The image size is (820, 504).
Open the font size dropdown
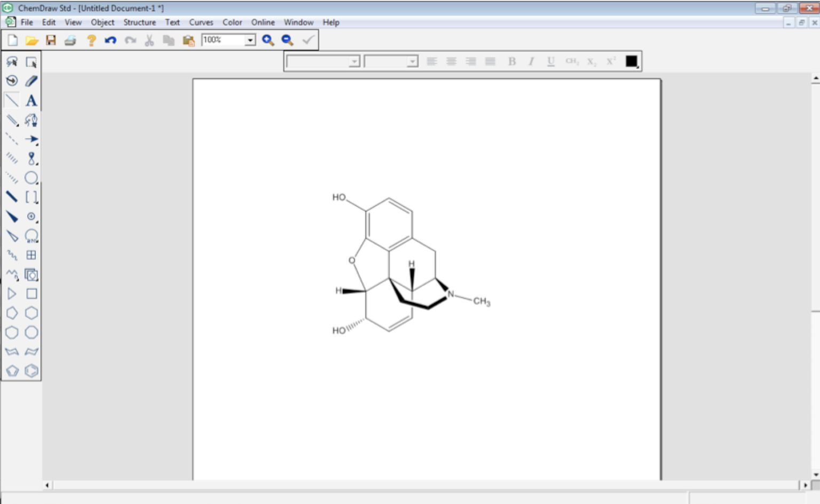tap(411, 61)
